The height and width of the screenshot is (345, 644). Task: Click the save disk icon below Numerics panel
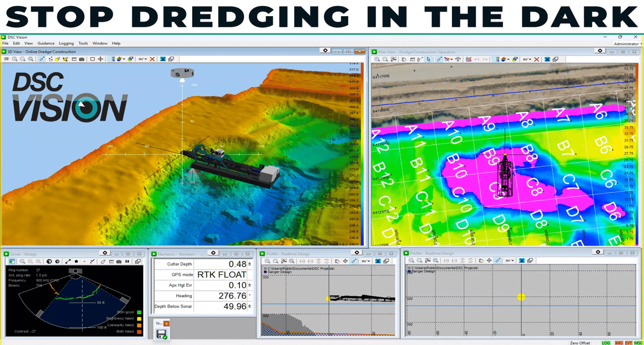tap(162, 334)
